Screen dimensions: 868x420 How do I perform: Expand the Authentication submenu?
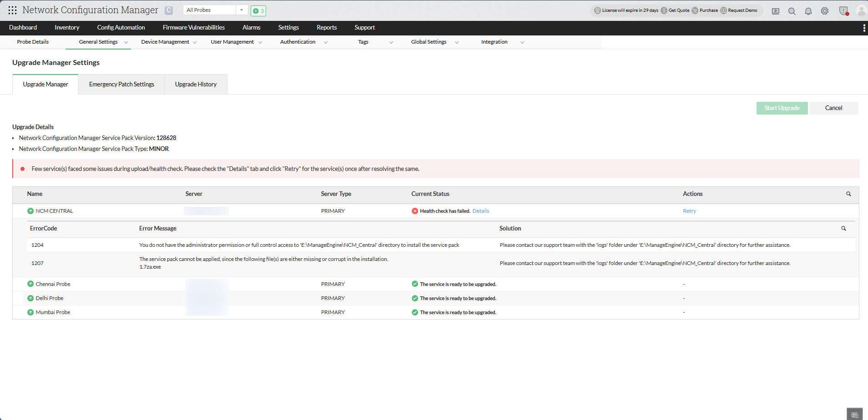326,42
